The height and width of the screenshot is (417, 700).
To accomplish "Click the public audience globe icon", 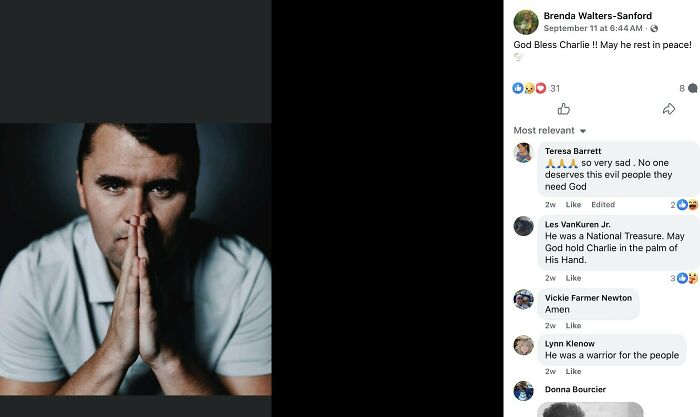I will pyautogui.click(x=654, y=29).
